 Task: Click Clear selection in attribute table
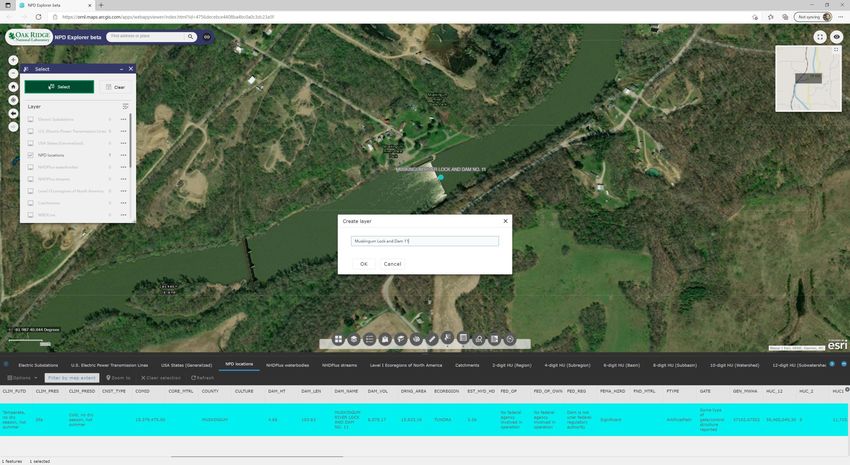(x=160, y=378)
